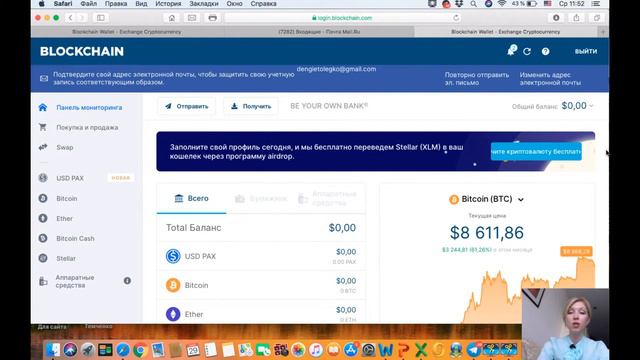
Task: Switch to the Mail.Ru Входящие browser tab
Action: tap(319, 31)
